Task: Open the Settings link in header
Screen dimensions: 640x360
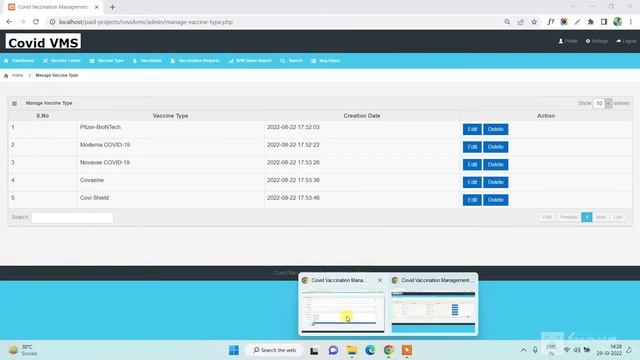Action: tap(597, 41)
